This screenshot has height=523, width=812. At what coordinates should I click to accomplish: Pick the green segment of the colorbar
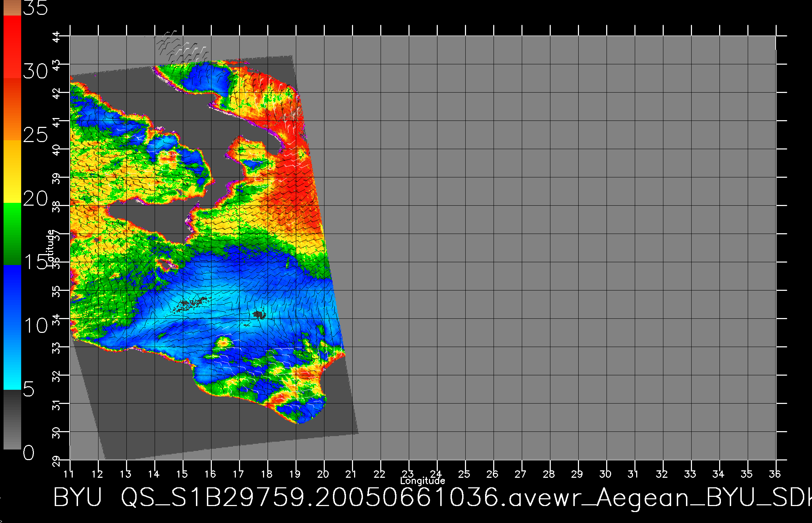(12, 234)
